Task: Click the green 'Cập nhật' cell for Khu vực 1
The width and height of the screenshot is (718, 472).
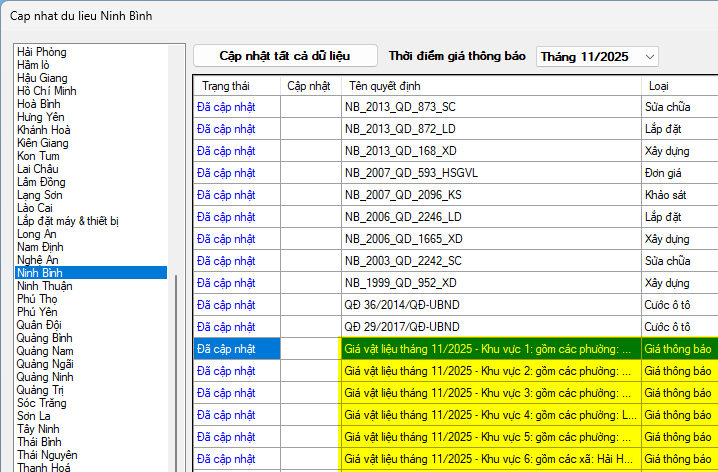Action: coord(310,348)
